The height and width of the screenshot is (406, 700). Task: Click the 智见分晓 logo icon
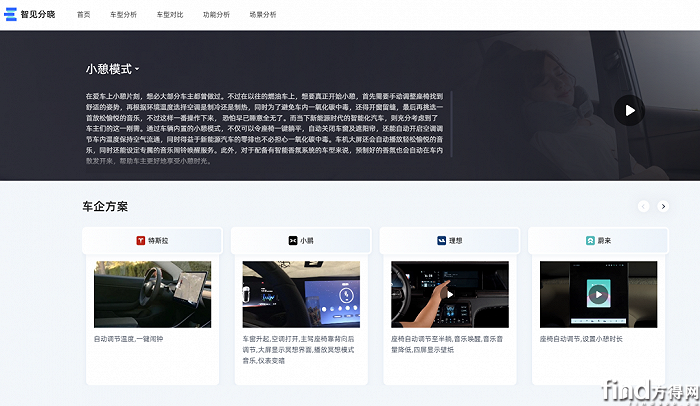coord(10,14)
